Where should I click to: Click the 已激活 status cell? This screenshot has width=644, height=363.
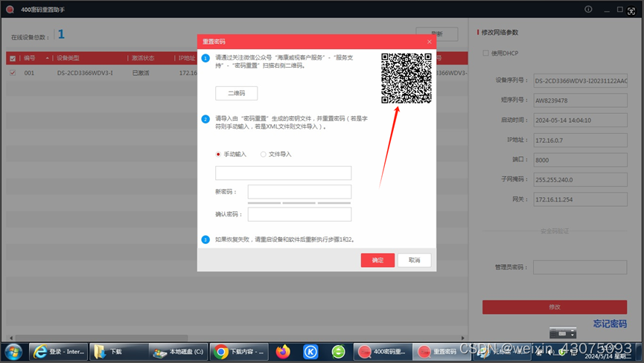coord(141,73)
